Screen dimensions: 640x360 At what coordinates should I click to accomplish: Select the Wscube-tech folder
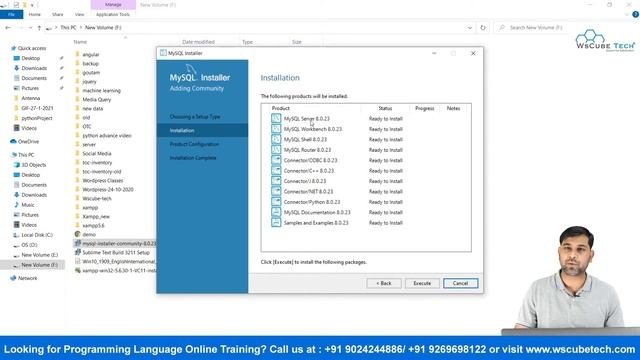(97, 198)
